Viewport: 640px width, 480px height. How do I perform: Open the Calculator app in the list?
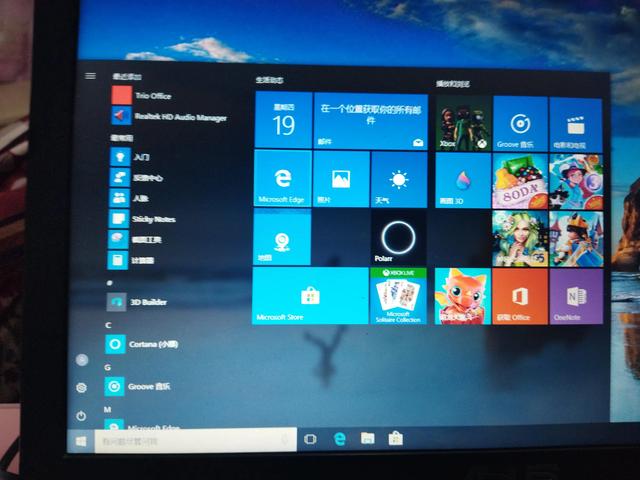[131, 260]
